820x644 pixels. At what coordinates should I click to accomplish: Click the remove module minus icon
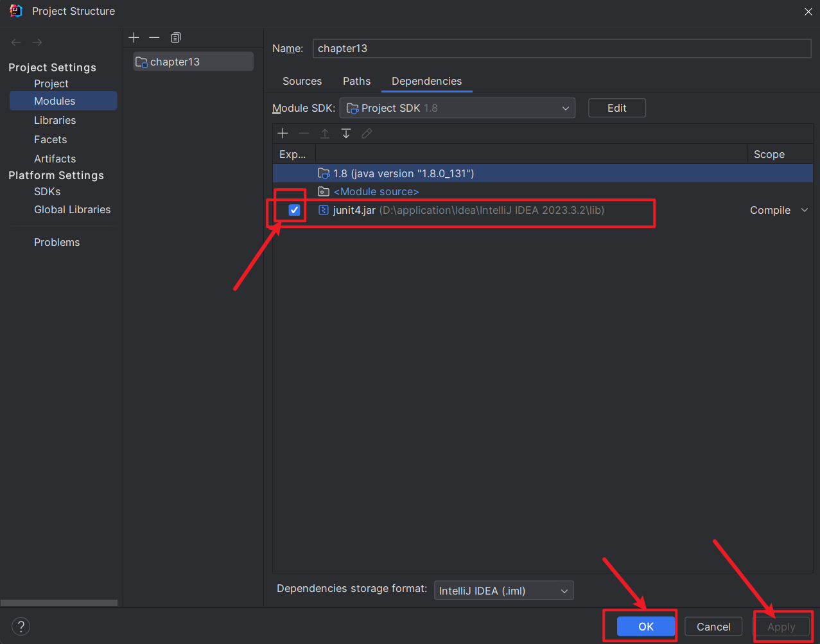click(154, 37)
